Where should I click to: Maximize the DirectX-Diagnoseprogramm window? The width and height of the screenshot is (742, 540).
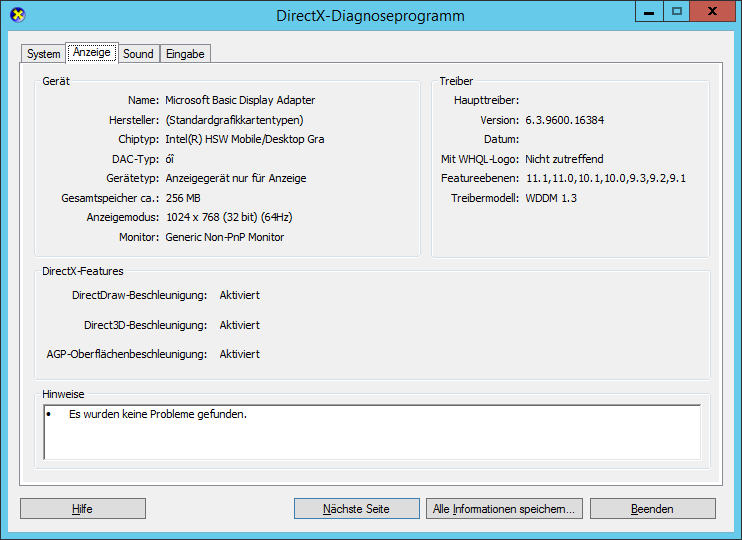coord(677,12)
